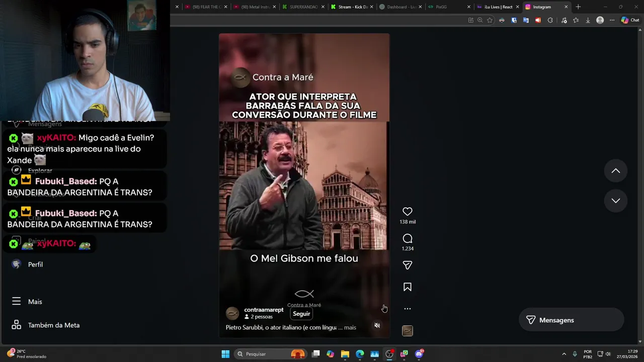Open comments on the reel (1.234)
The height and width of the screenshot is (362, 644).
[408, 238]
